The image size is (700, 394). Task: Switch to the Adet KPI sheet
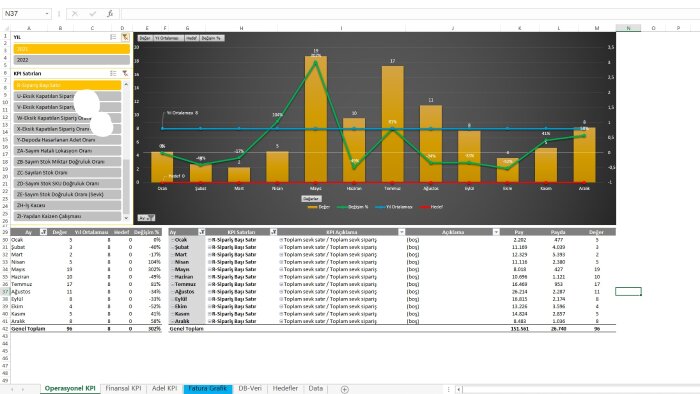[x=164, y=389]
